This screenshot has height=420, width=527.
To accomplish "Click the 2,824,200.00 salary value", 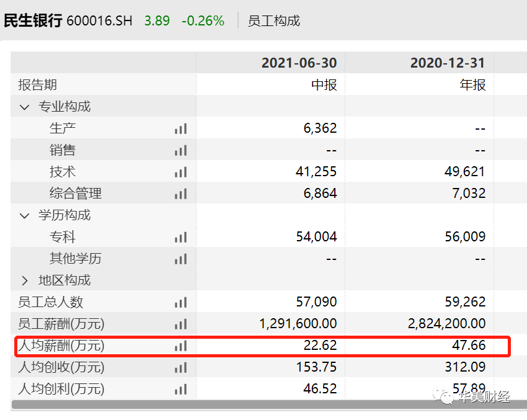I will click(x=446, y=323).
